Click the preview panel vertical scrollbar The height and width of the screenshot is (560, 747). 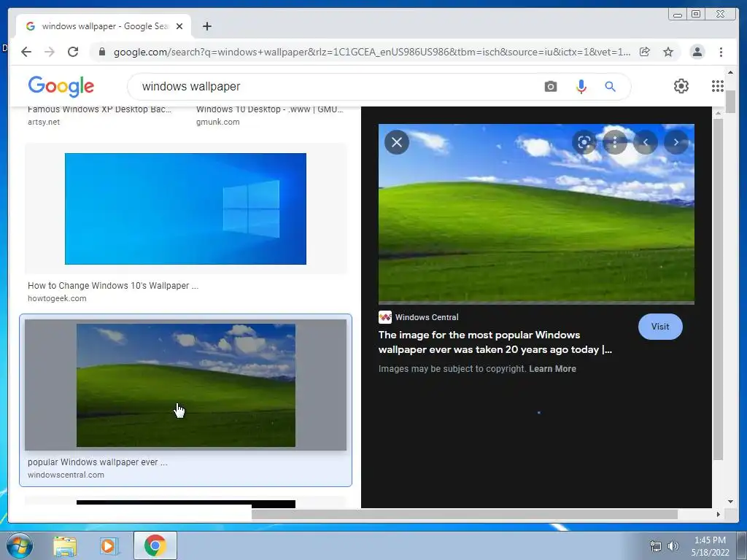[x=719, y=289]
